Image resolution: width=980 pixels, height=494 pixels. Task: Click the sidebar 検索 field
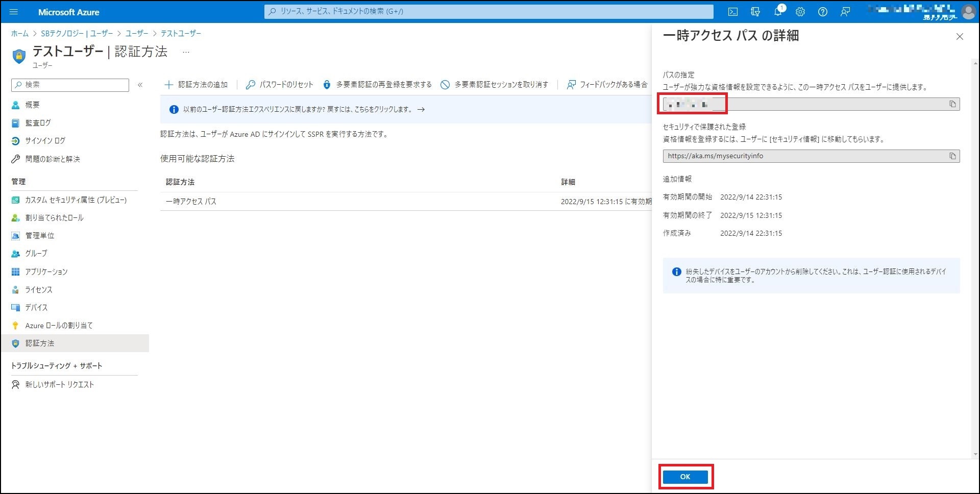click(70, 85)
